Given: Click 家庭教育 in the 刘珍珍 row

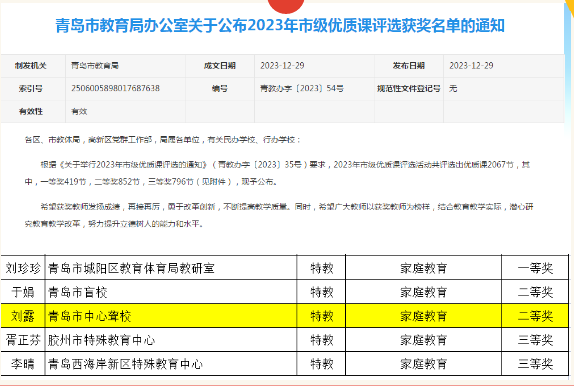Looking at the screenshot, I should 424,268.
